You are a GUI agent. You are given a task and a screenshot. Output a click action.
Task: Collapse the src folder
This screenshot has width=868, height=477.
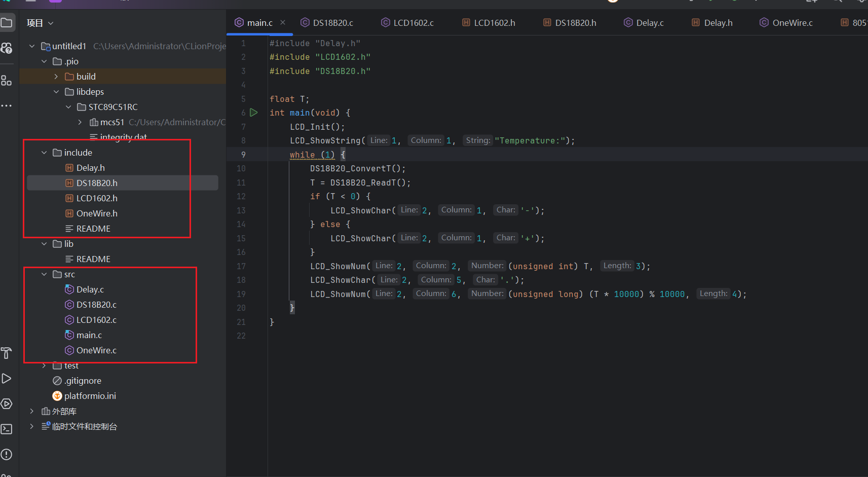(x=44, y=274)
